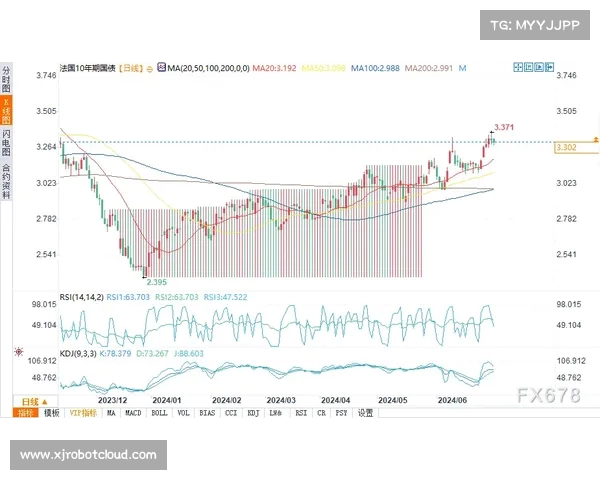Screen dimensions: 600x480
Task: Expand the 日线 period selector at bottom-left
Action: [24, 401]
